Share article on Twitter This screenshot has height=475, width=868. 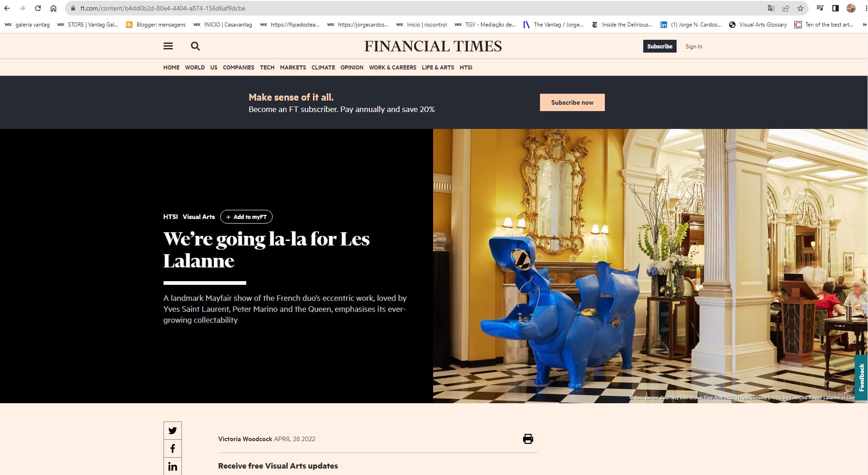(x=173, y=431)
